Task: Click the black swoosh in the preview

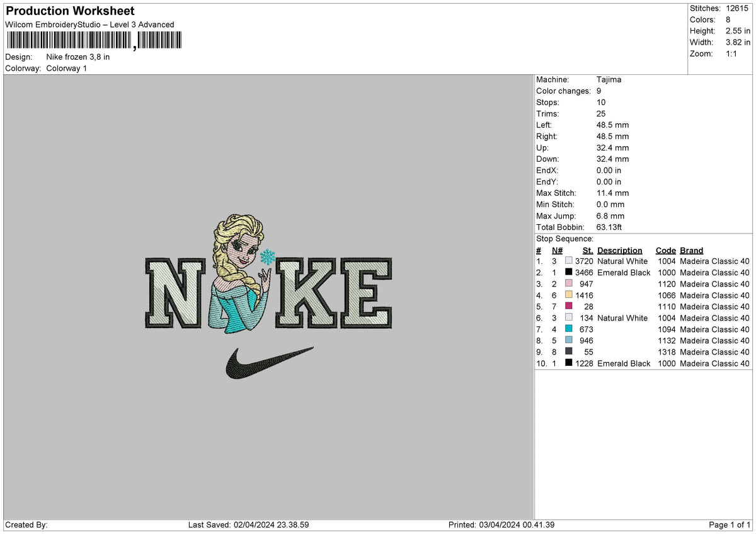Action: coord(269,363)
